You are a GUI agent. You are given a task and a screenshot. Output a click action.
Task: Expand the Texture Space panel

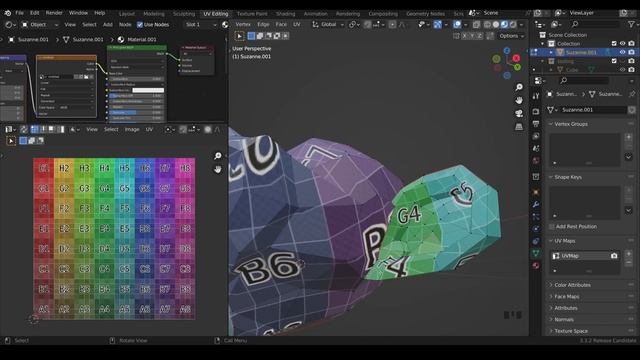tap(571, 331)
